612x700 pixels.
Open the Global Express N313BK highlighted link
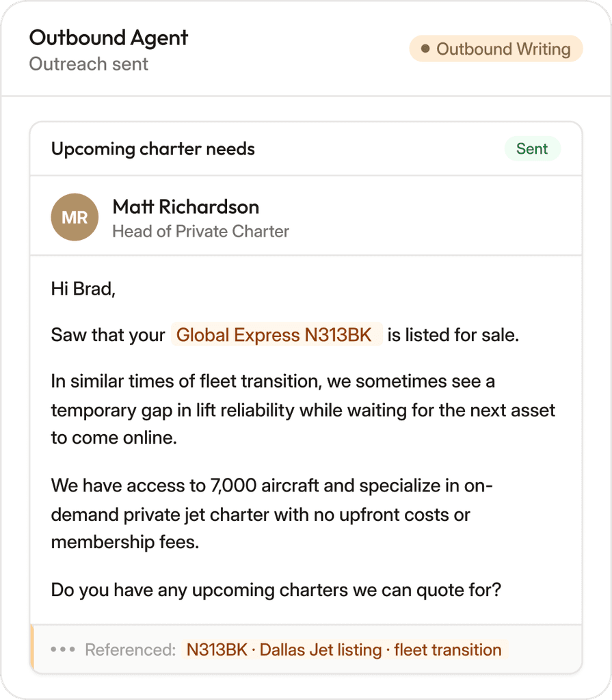click(276, 334)
